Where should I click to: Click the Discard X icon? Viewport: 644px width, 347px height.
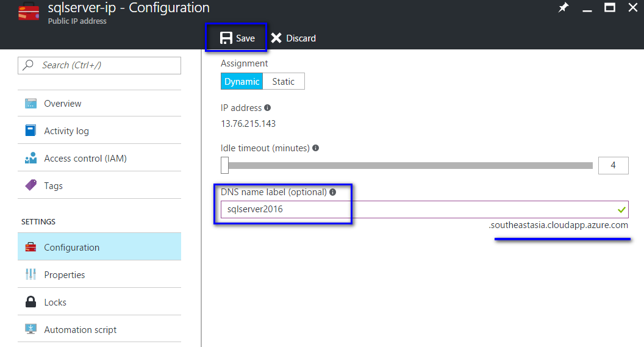tap(276, 38)
